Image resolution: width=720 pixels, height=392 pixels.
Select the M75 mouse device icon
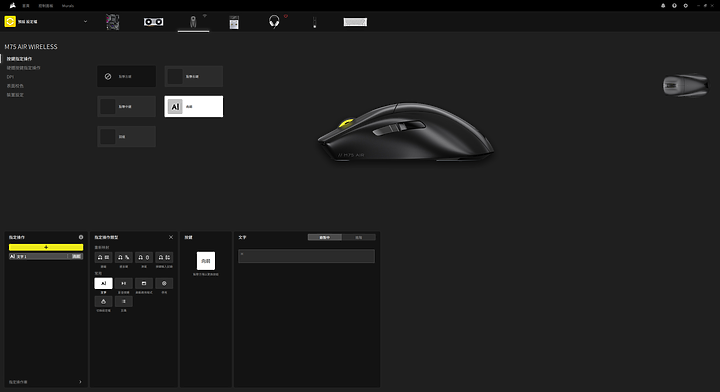193,22
